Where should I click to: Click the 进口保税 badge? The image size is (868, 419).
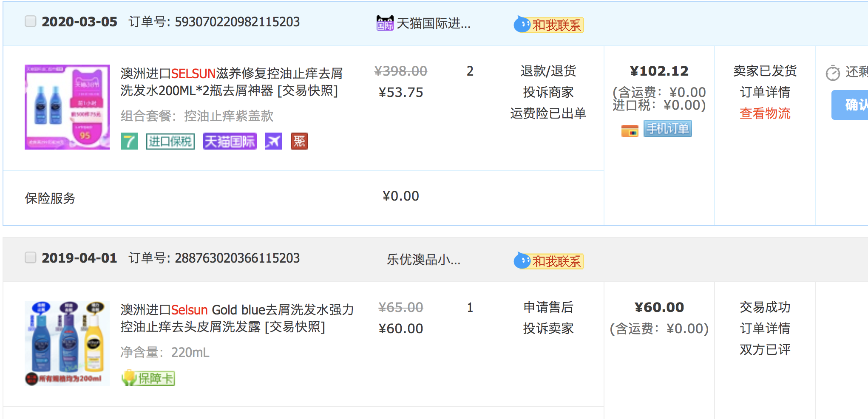tap(170, 141)
